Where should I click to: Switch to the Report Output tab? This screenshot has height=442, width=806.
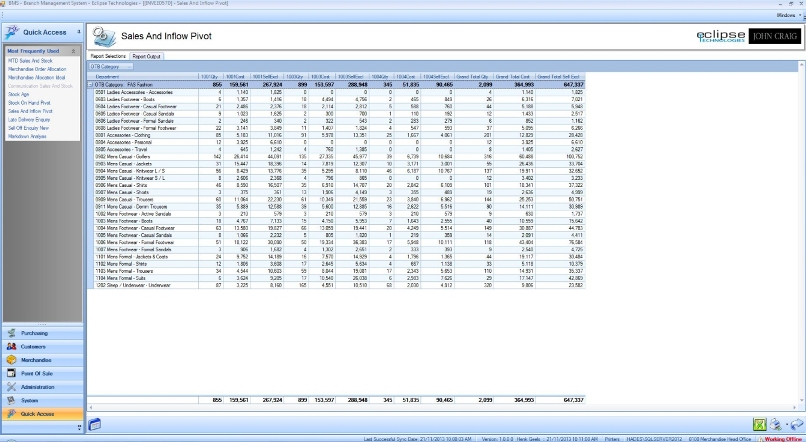pos(147,57)
